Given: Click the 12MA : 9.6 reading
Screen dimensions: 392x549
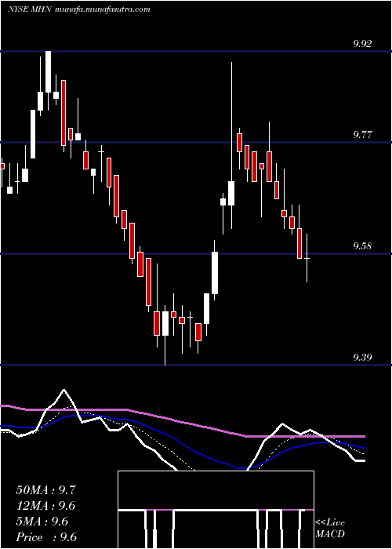Looking at the screenshot, I should 45,506.
